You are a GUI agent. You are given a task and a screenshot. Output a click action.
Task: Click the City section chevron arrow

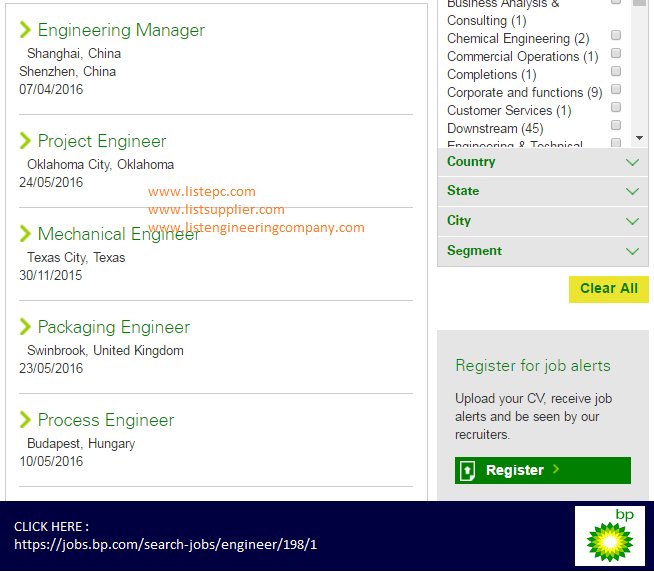coord(632,221)
